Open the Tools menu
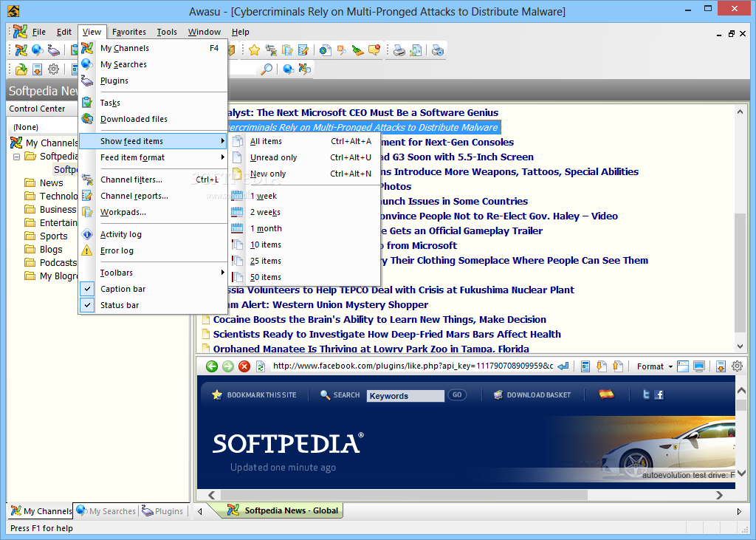This screenshot has height=540, width=756. 167,32
